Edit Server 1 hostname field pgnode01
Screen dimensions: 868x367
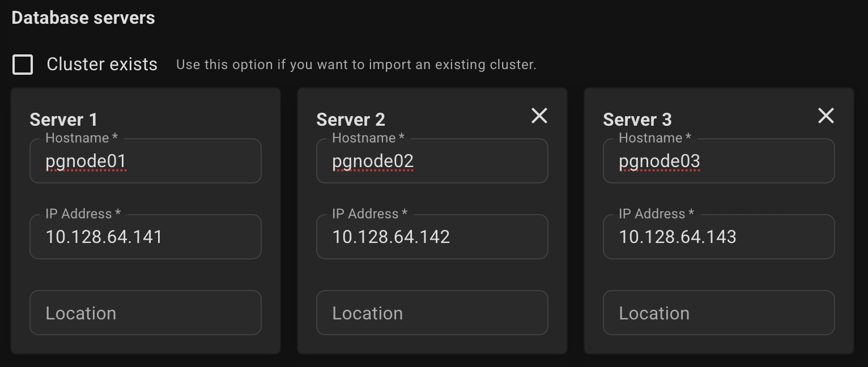(146, 161)
